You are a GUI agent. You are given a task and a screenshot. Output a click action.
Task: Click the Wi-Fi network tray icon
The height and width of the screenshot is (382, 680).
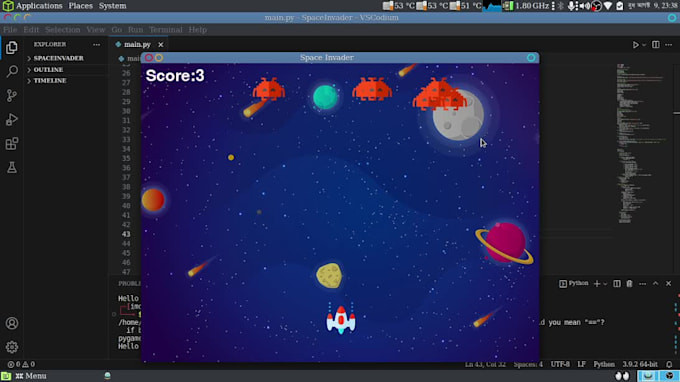[608, 6]
